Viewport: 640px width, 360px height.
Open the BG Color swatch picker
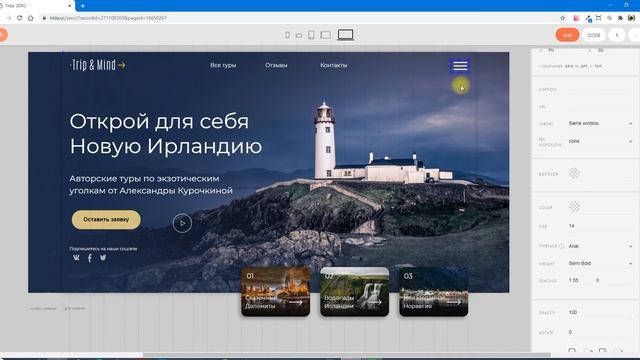click(x=574, y=173)
